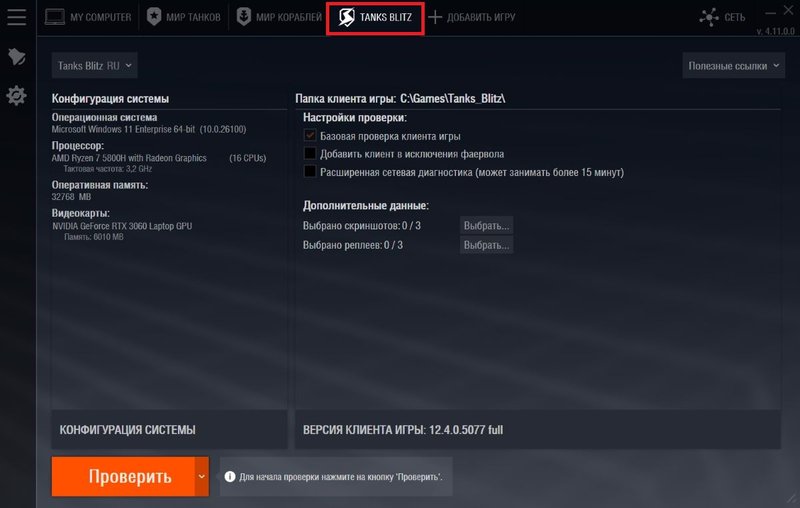The image size is (800, 508).
Task: Click the notifications bell icon in sidebar
Action: [16, 57]
